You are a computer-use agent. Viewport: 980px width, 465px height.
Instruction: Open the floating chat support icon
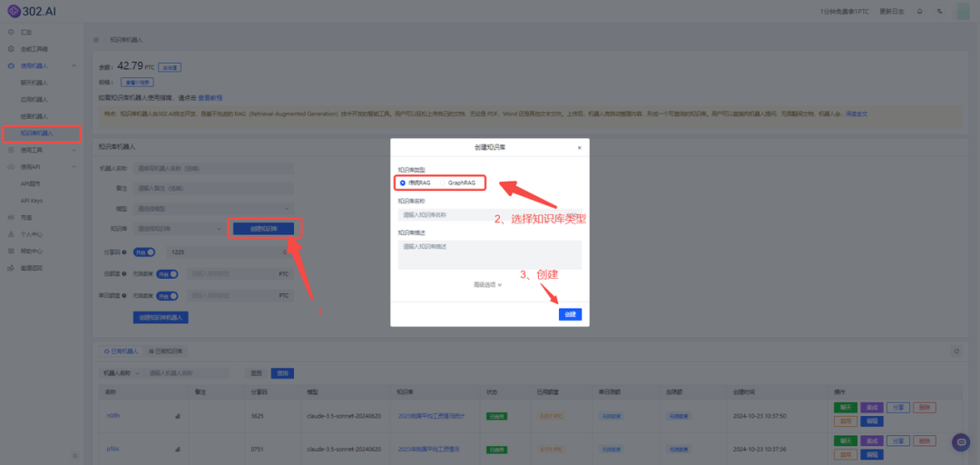click(961, 442)
